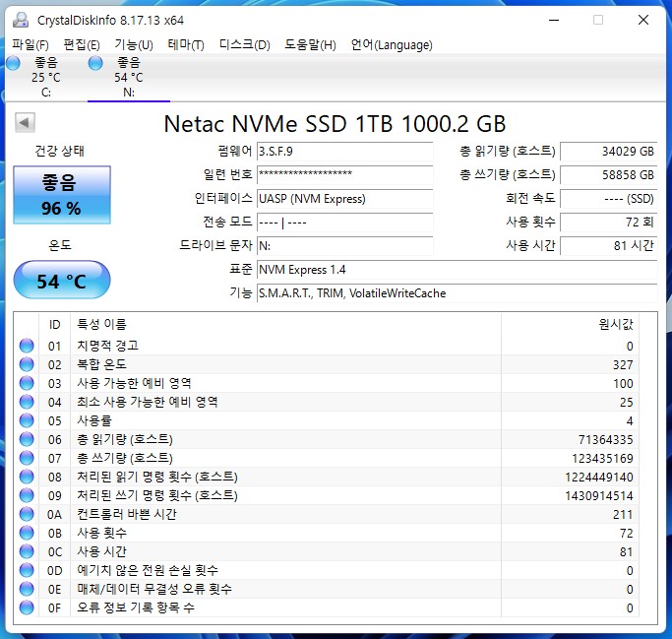Click status orb for attribute 0D

point(27,570)
